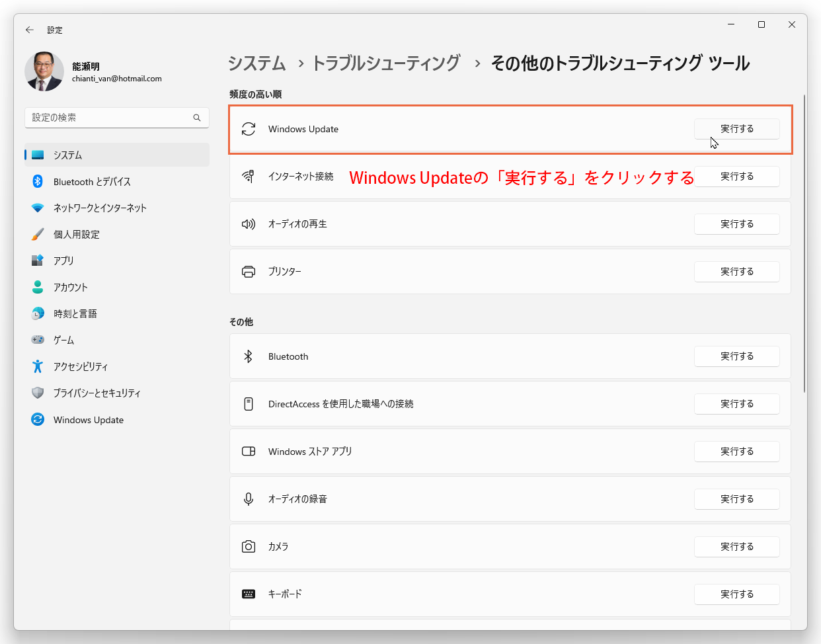Close the 設定 window
This screenshot has height=644, width=821.
tap(792, 24)
